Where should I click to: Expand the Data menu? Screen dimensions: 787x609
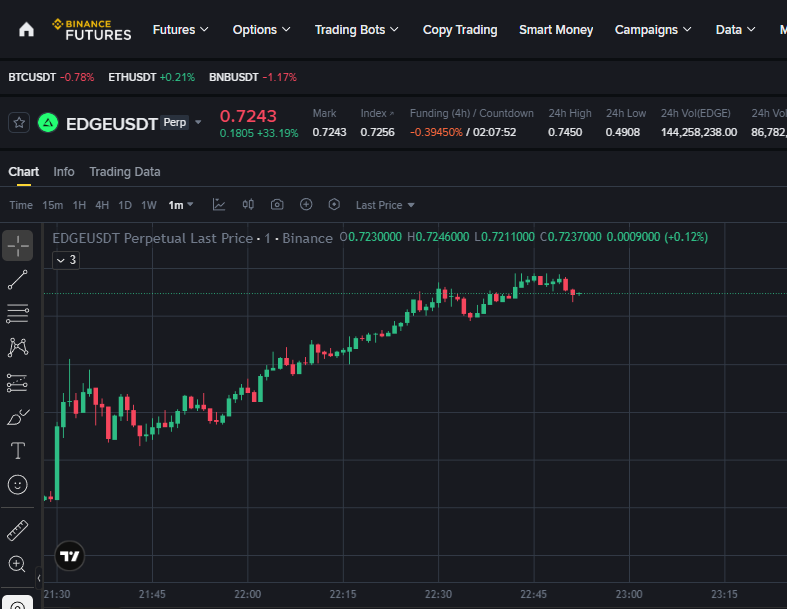click(x=735, y=30)
